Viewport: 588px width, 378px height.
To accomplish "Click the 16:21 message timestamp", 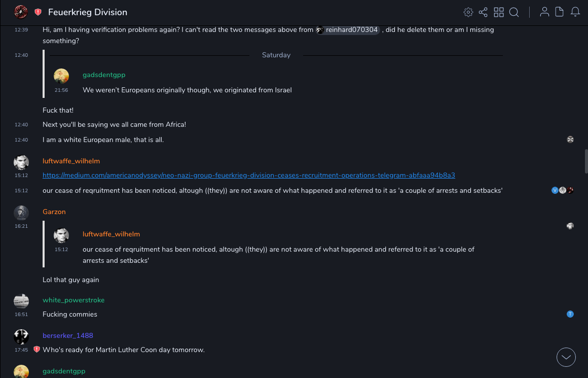I will tap(21, 226).
